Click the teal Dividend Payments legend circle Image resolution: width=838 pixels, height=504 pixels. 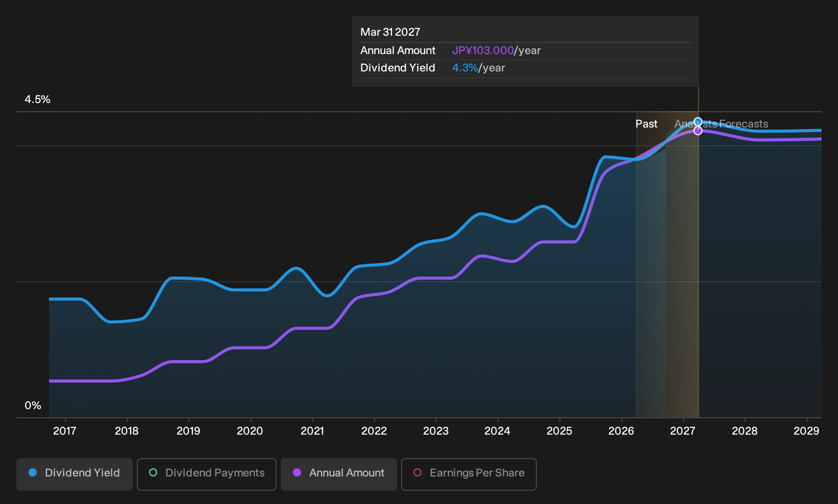point(153,472)
